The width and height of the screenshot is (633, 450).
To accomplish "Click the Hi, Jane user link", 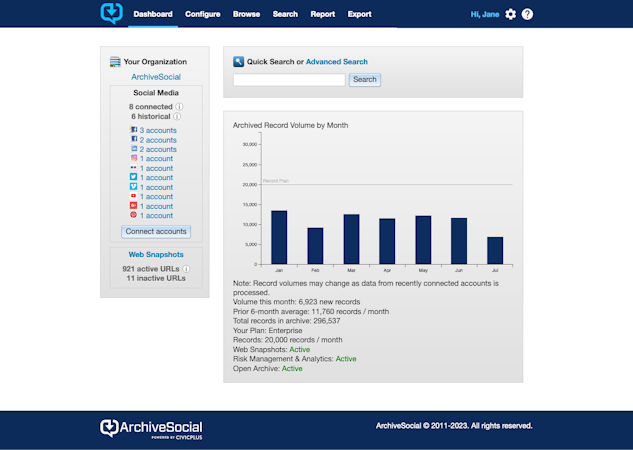I will pos(485,15).
